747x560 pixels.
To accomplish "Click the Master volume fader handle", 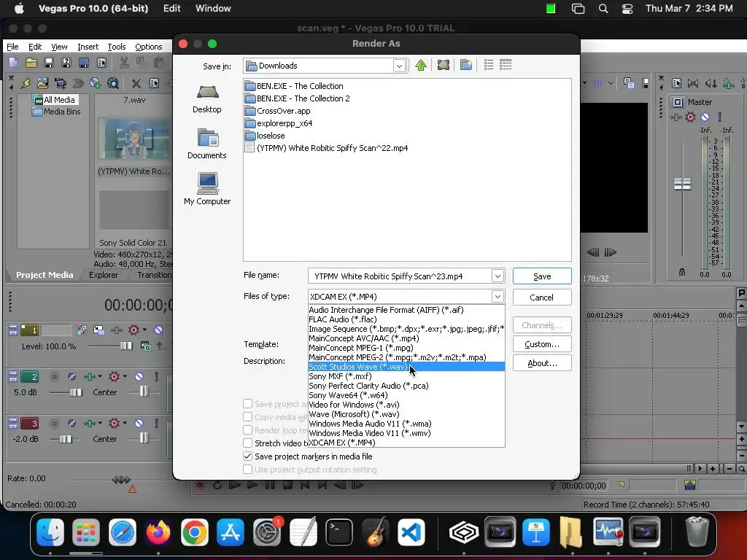I will 682,184.
